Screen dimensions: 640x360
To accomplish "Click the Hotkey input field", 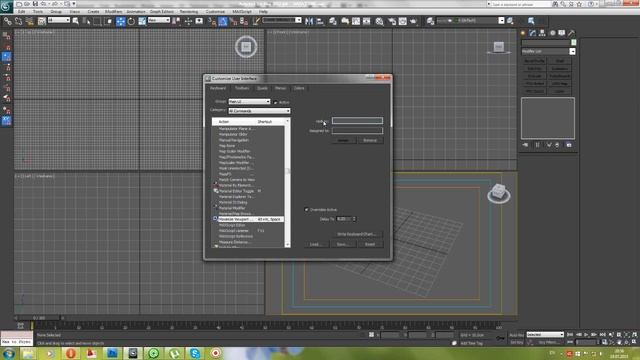I will tap(357, 121).
